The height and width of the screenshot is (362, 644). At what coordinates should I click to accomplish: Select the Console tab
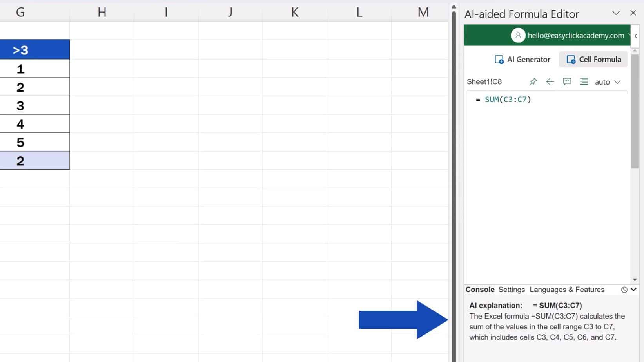click(479, 290)
